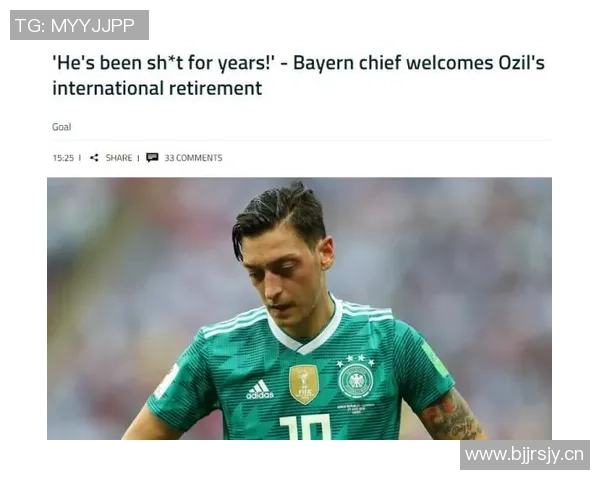Click the SHARE text label
Viewport: 600px width, 480px height.
(x=119, y=158)
